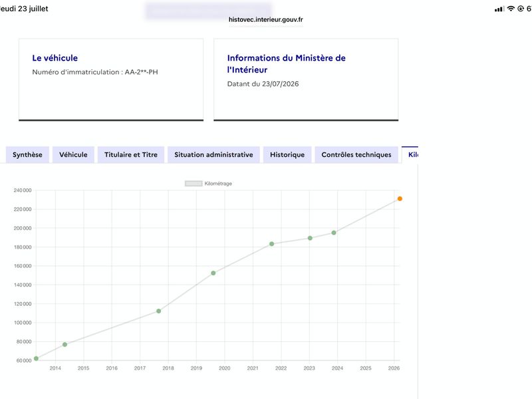Click the green data point near 195 000 before 2024
Screen dimensions: 532x399
334,233
